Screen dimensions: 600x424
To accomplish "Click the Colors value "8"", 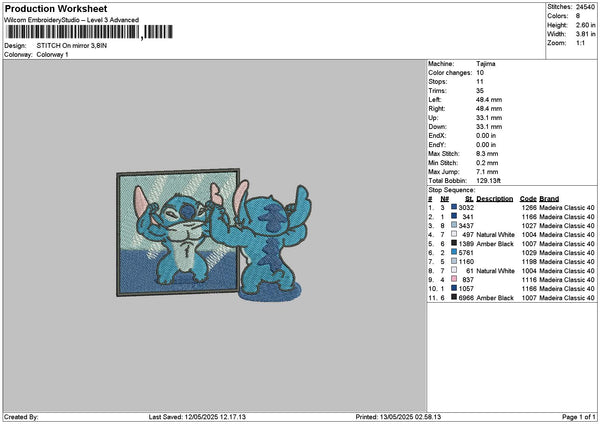I will [578, 16].
